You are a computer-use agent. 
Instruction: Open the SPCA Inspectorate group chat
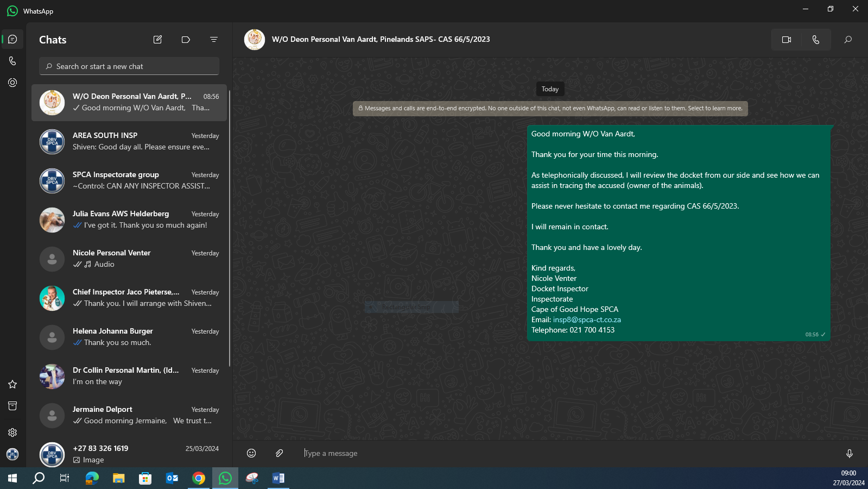click(129, 180)
